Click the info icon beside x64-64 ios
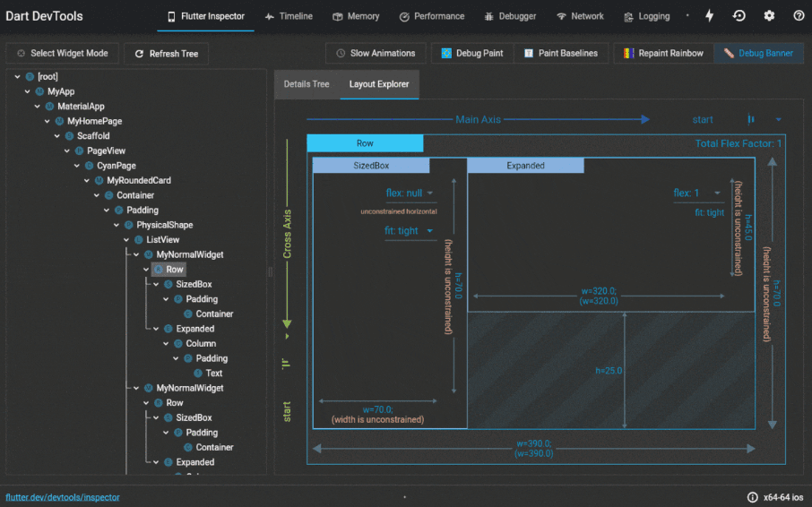 click(x=752, y=497)
